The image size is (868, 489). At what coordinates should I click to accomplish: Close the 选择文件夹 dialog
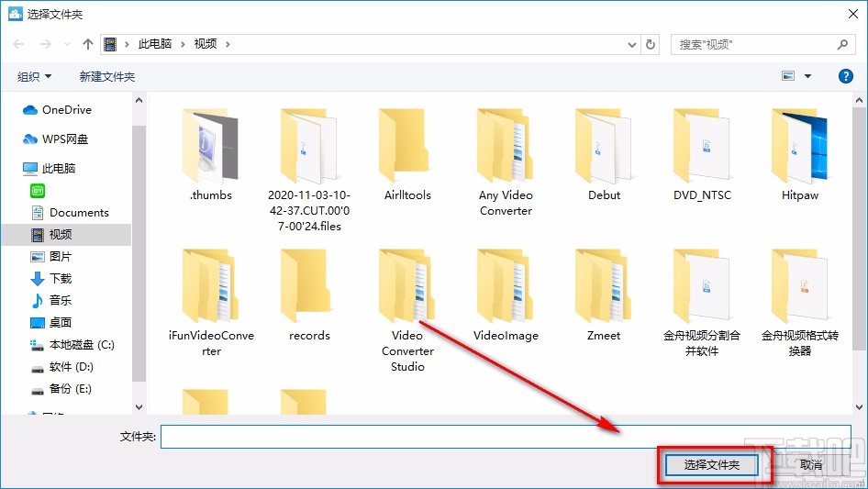853,14
